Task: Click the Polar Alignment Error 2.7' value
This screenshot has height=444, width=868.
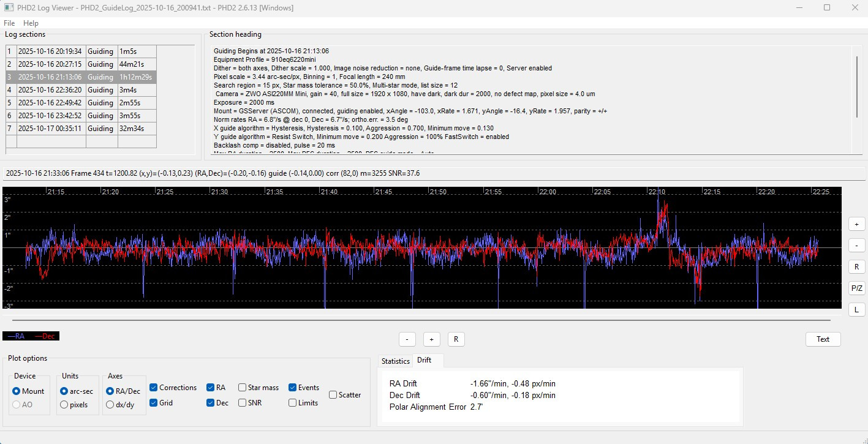Action: (x=477, y=407)
